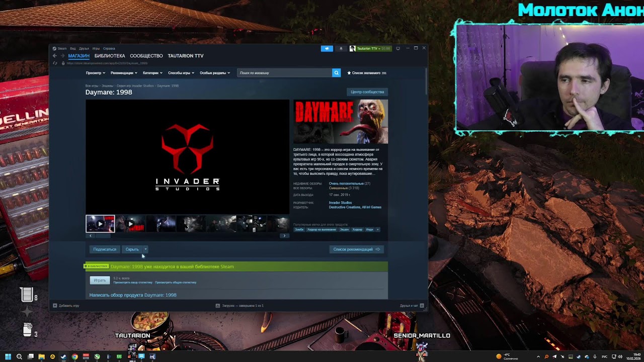Switch Steam to Big Picture mode icon

(398, 48)
